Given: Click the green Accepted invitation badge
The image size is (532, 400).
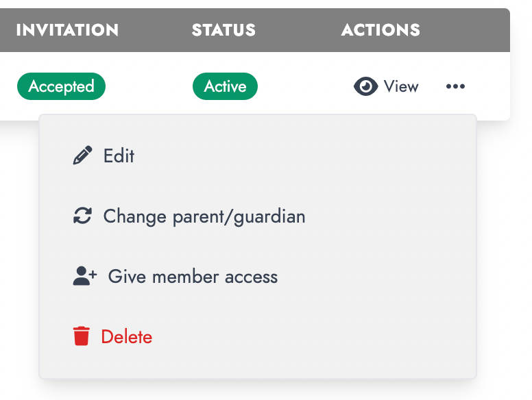Looking at the screenshot, I should click(x=62, y=86).
